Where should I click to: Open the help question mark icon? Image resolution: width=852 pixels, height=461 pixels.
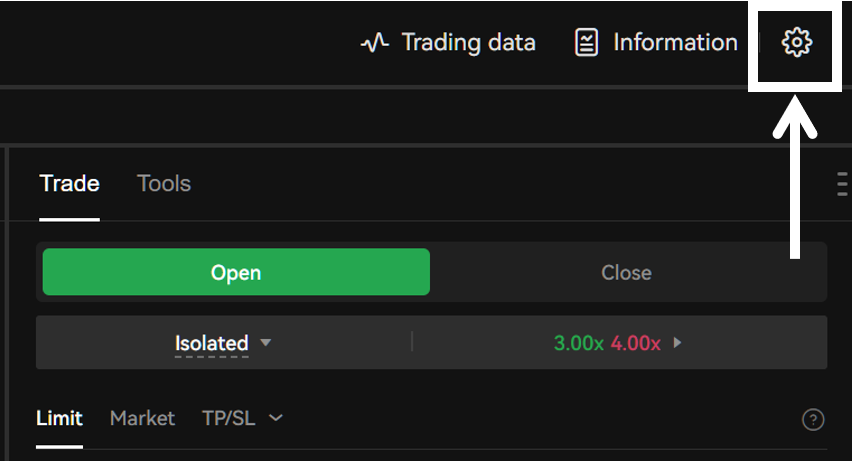813,419
